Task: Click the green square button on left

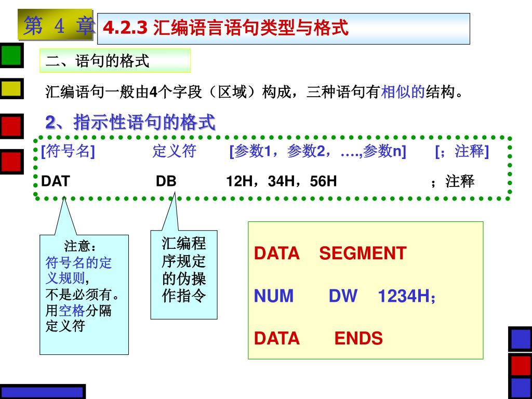Action: tap(11, 55)
